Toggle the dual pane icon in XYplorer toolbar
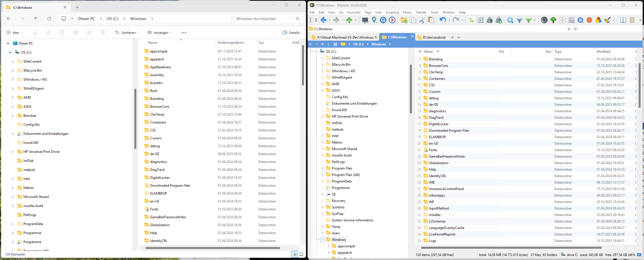644x260 pixels. pyautogui.click(x=623, y=20)
